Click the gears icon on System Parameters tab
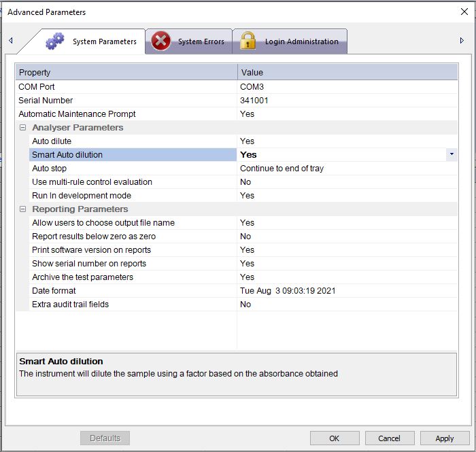476x452 pixels. click(54, 41)
